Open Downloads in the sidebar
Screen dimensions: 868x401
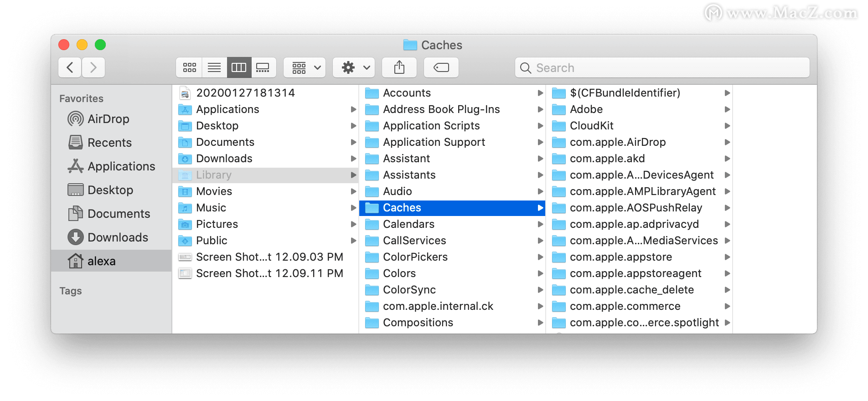pyautogui.click(x=111, y=237)
